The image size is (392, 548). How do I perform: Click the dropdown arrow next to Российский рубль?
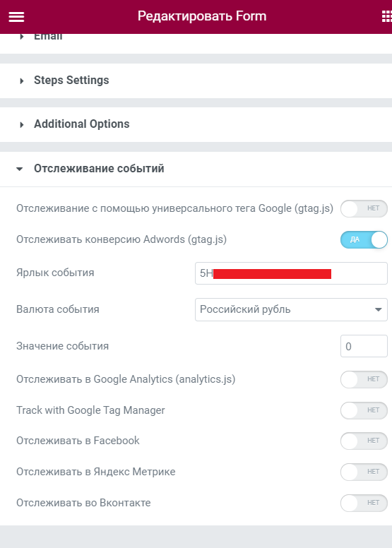[x=378, y=309]
